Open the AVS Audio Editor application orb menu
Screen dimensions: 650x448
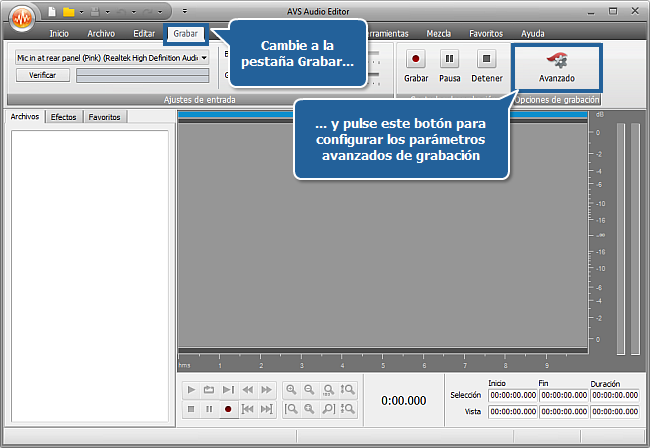point(22,18)
